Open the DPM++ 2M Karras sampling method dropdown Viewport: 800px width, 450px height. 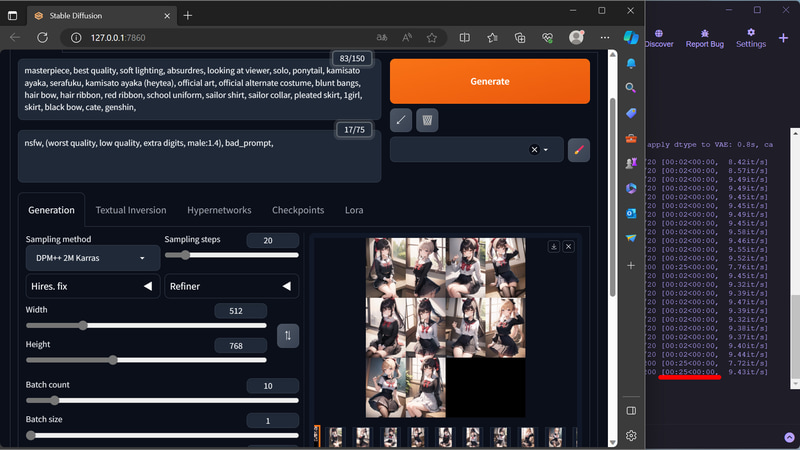[x=92, y=258]
